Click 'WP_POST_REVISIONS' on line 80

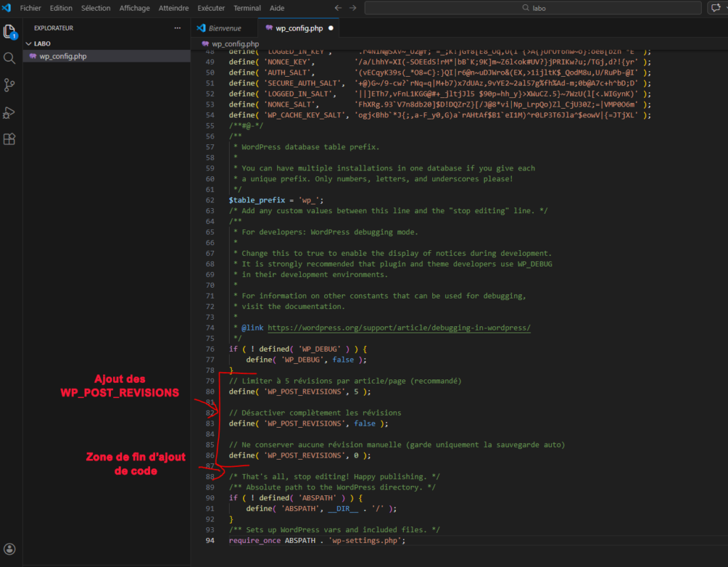(x=305, y=391)
